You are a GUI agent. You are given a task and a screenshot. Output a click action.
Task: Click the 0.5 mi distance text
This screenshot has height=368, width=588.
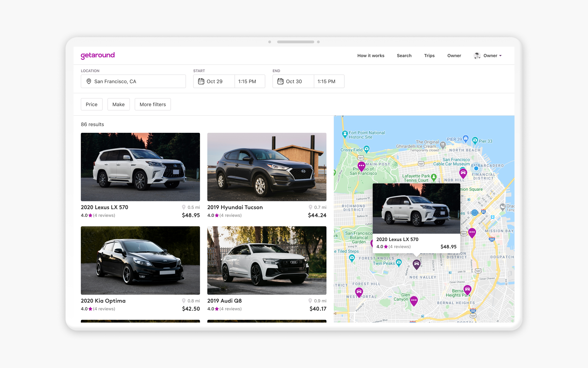coord(194,207)
